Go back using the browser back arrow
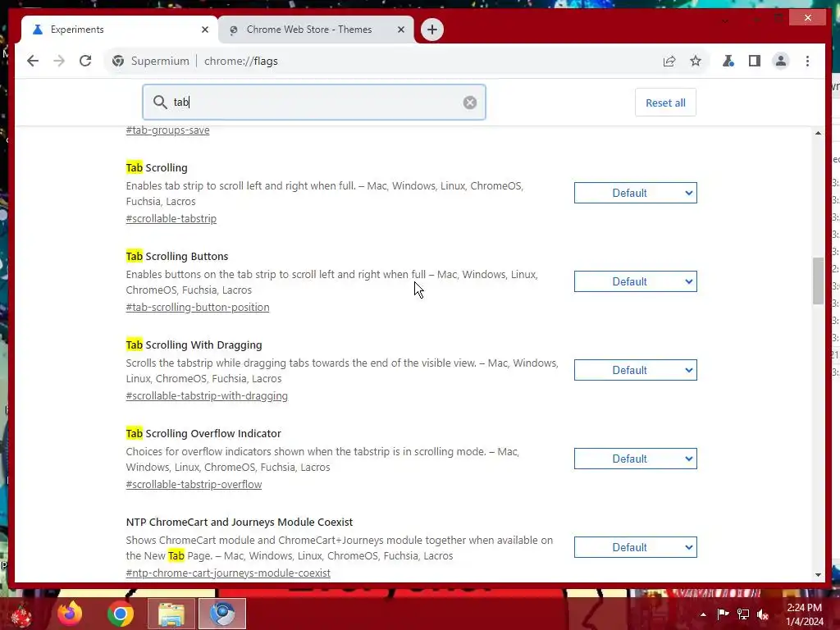This screenshot has height=630, width=840. [x=33, y=61]
